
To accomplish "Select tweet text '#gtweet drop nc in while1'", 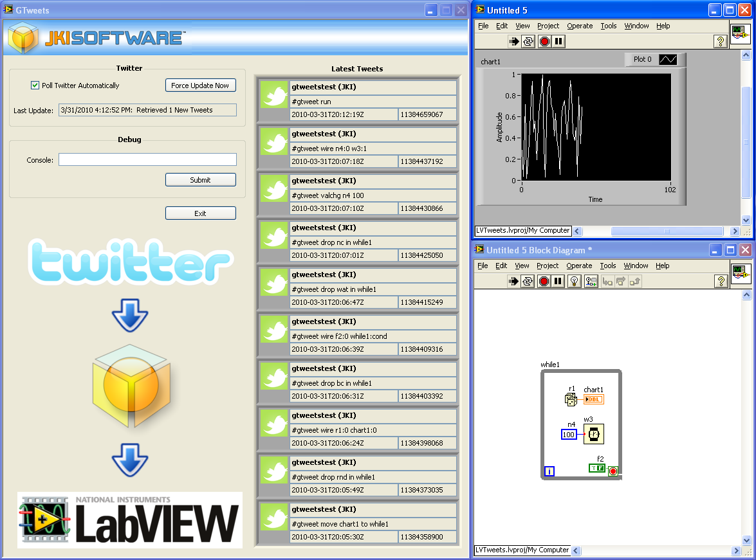I will (332, 242).
